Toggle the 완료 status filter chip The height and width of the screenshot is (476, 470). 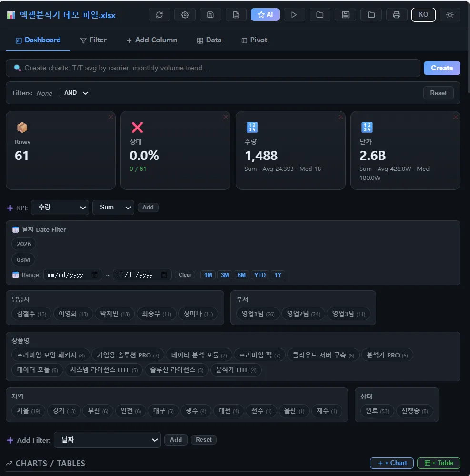click(x=375, y=411)
